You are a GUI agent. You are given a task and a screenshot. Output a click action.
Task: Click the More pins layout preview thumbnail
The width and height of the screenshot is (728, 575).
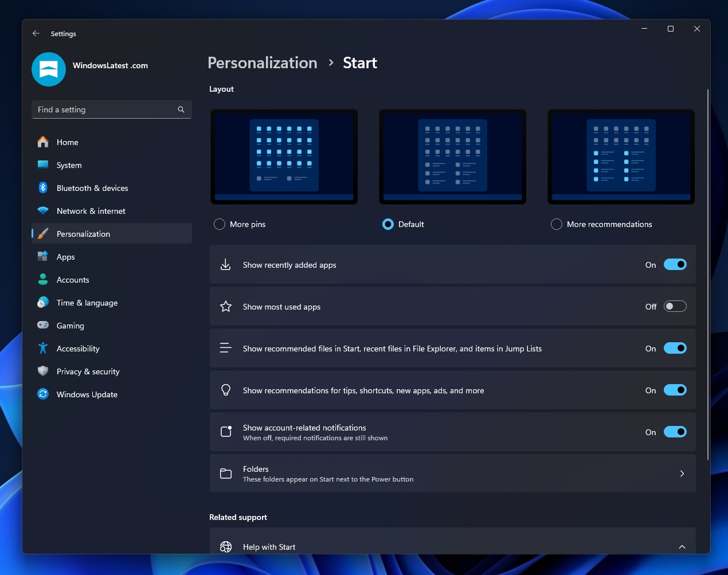284,157
